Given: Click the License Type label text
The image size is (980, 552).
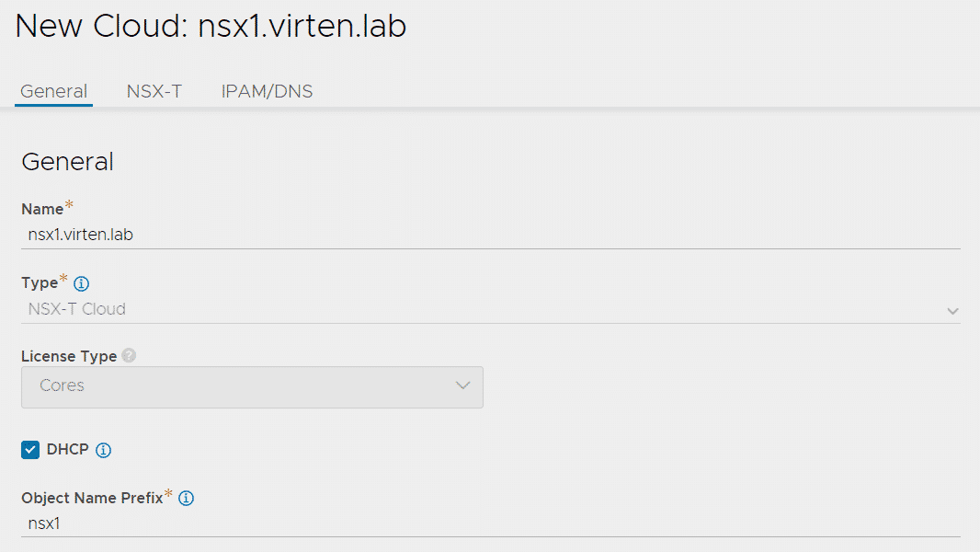Looking at the screenshot, I should (69, 356).
